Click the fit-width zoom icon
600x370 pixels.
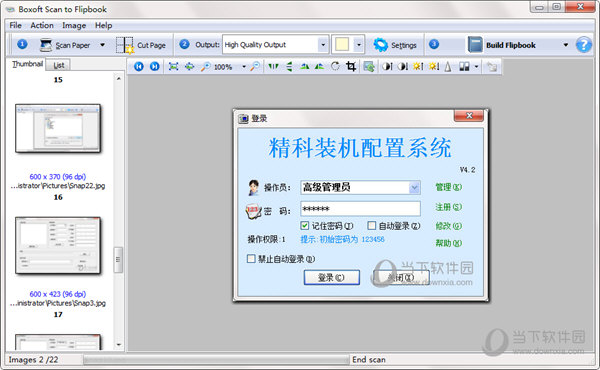189,67
